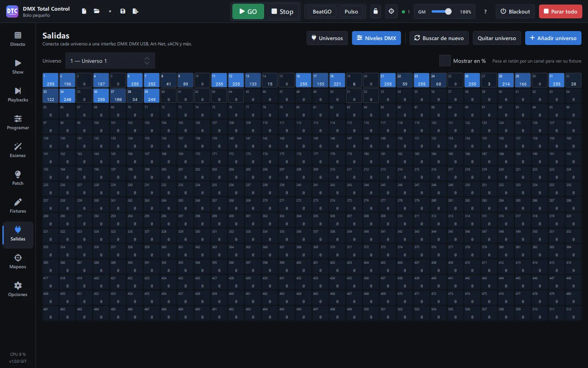Click DMX channel 39 cell showing 249

151,96
